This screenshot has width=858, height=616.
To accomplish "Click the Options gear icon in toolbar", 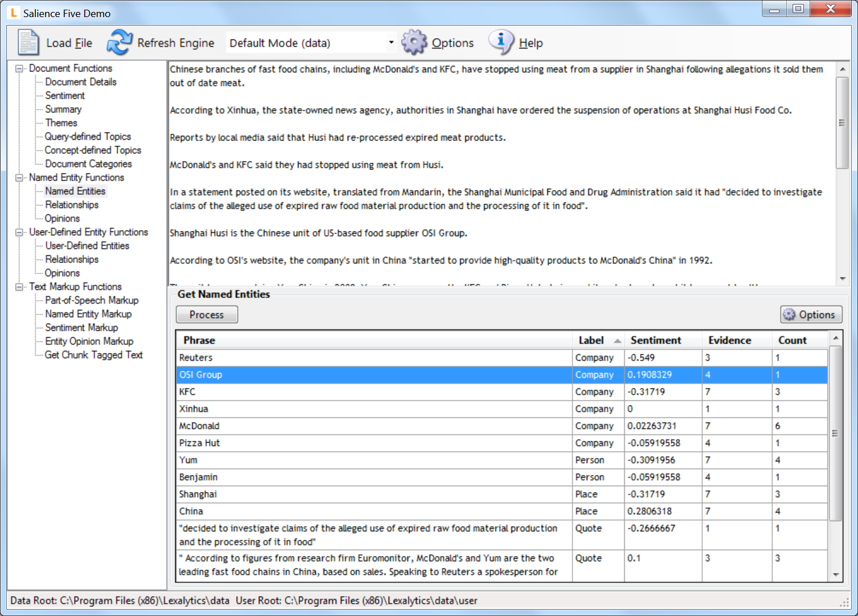I will point(414,43).
